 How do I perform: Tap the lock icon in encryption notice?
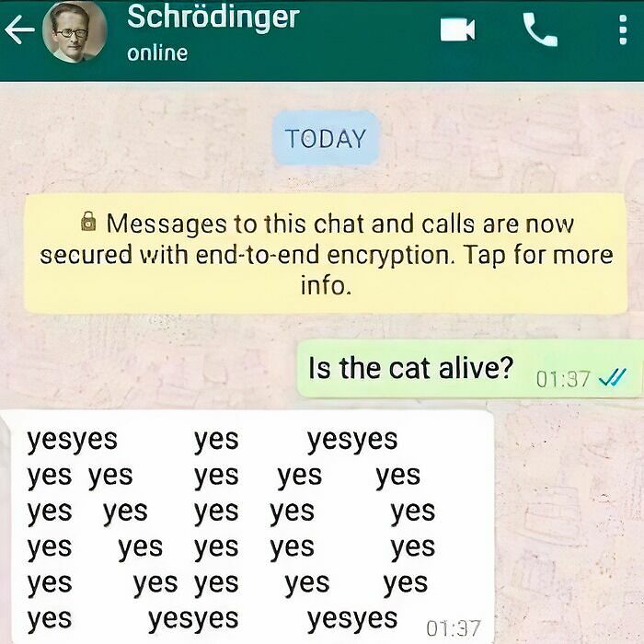click(88, 221)
